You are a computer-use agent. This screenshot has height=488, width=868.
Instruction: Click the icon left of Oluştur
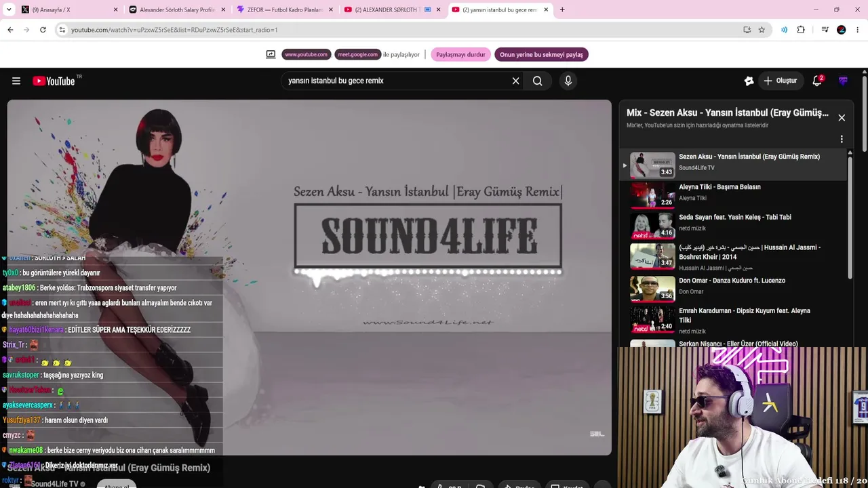click(x=749, y=81)
